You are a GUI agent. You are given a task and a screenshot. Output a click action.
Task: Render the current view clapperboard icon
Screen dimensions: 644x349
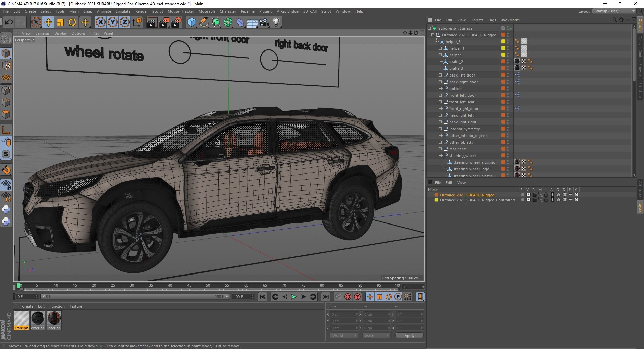[152, 22]
